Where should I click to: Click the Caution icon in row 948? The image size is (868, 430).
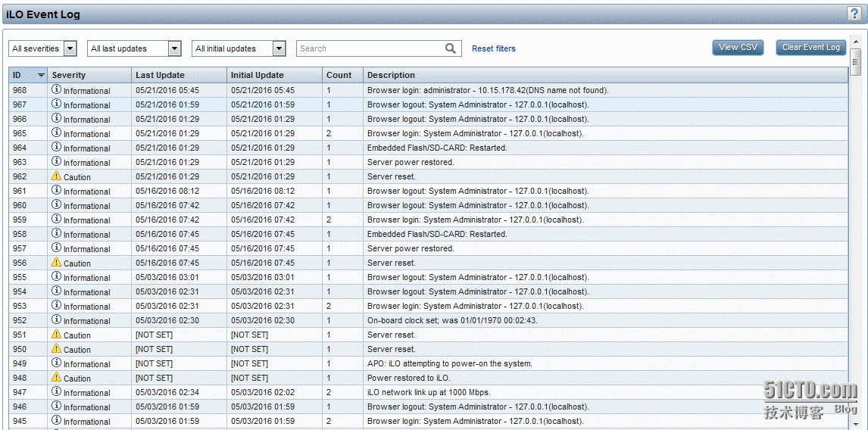[57, 377]
